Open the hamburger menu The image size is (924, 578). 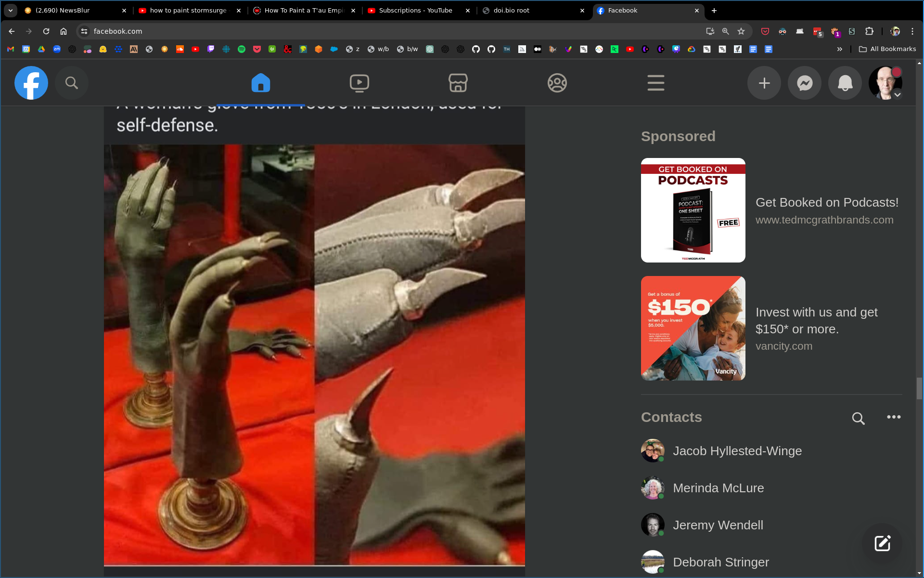coord(655,83)
